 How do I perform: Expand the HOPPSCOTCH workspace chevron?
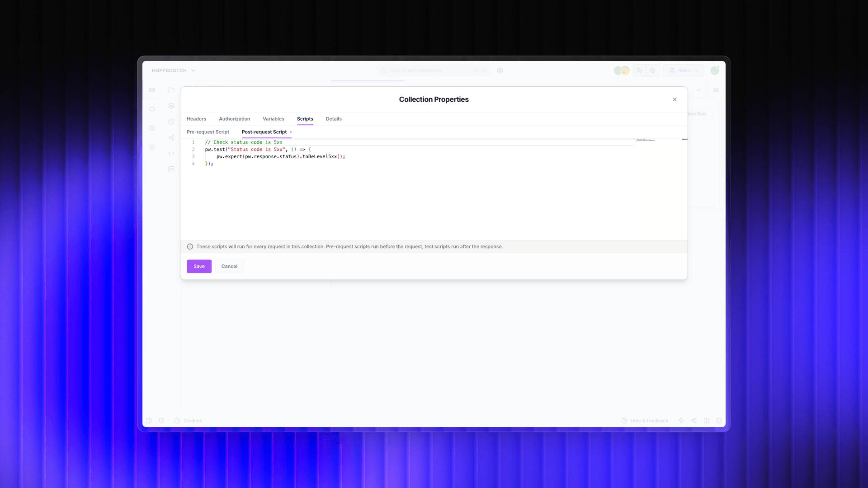click(x=193, y=70)
